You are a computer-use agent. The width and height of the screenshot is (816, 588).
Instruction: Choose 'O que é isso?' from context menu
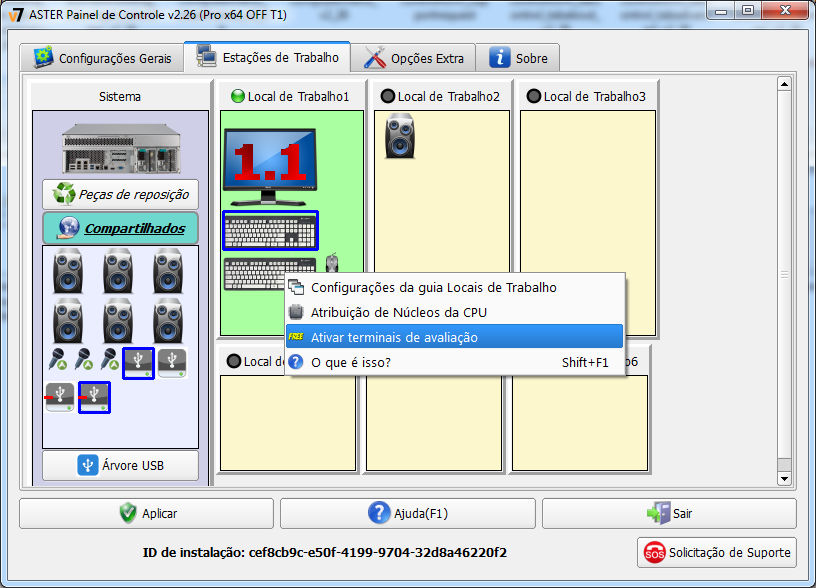click(x=454, y=362)
